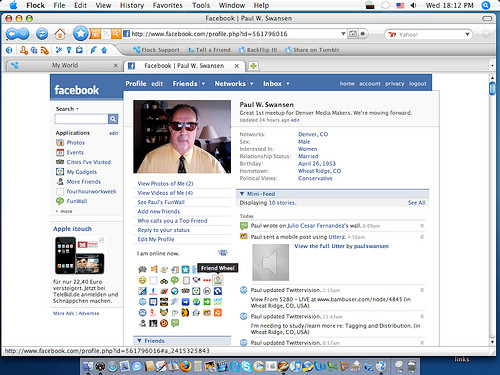500x375 pixels.
Task: Open the Flock Support bookmark
Action: [x=156, y=50]
